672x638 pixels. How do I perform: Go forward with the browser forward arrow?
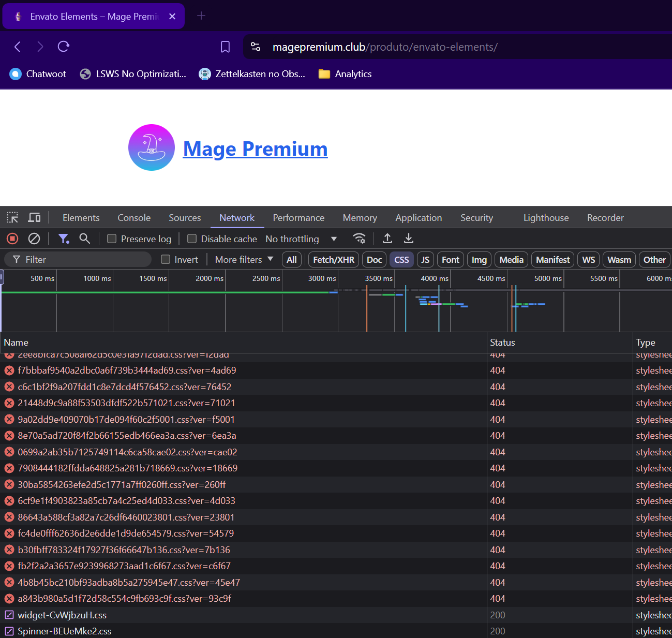[x=40, y=47]
